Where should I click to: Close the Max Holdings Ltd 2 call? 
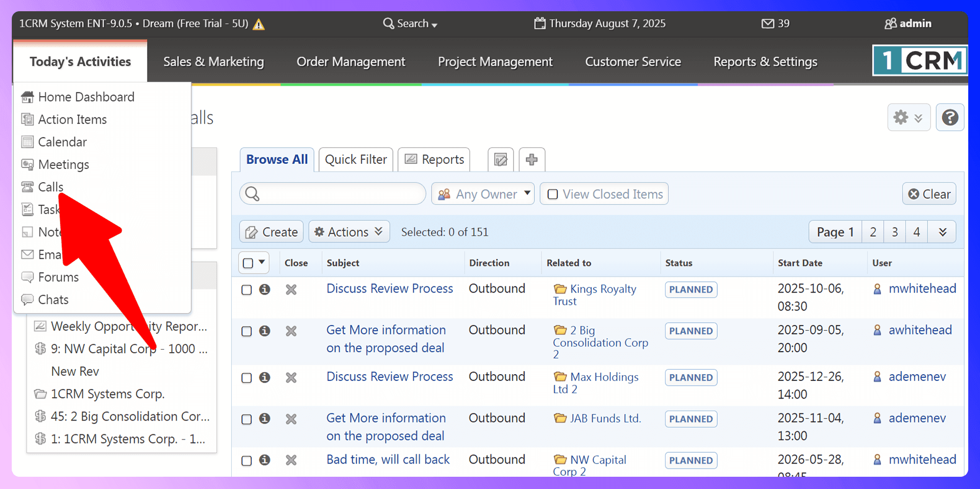click(x=291, y=377)
